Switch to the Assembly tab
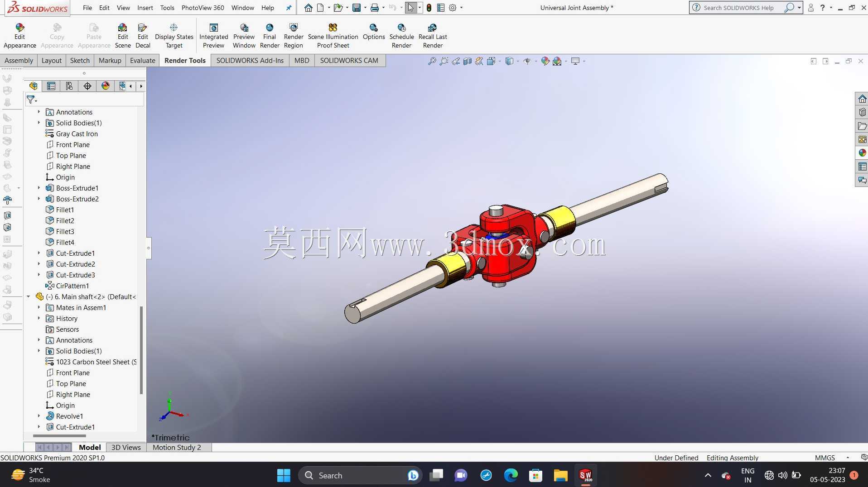 (x=19, y=61)
